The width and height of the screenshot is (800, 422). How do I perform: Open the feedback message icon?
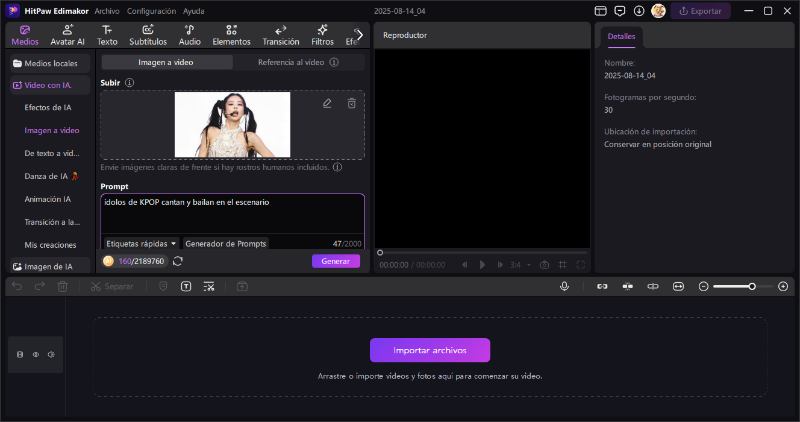point(619,11)
